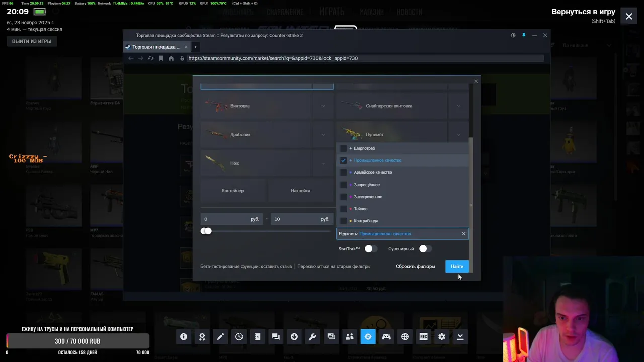Toggle the contrast circle icon in title bar
The width and height of the screenshot is (644, 362).
pyautogui.click(x=513, y=35)
